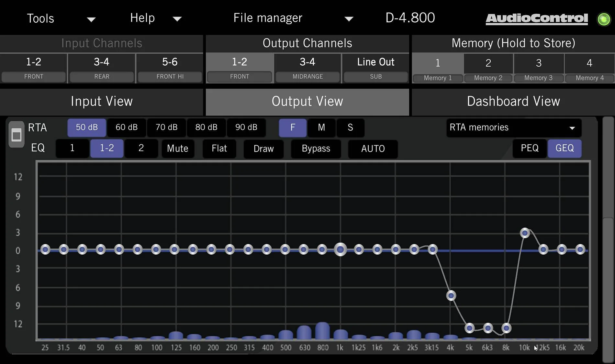Viewport: 615px width, 364px height.
Task: Click the D-4.800 device name
Action: click(410, 18)
